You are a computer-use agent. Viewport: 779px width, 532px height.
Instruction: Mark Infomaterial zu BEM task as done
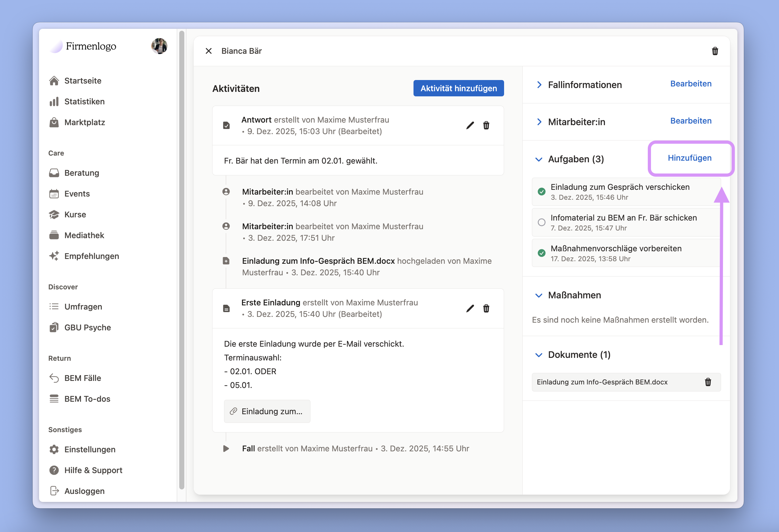coord(541,222)
